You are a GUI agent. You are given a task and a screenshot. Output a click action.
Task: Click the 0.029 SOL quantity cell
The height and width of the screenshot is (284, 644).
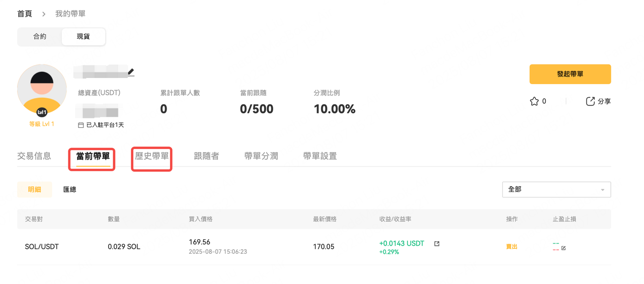[x=124, y=247]
